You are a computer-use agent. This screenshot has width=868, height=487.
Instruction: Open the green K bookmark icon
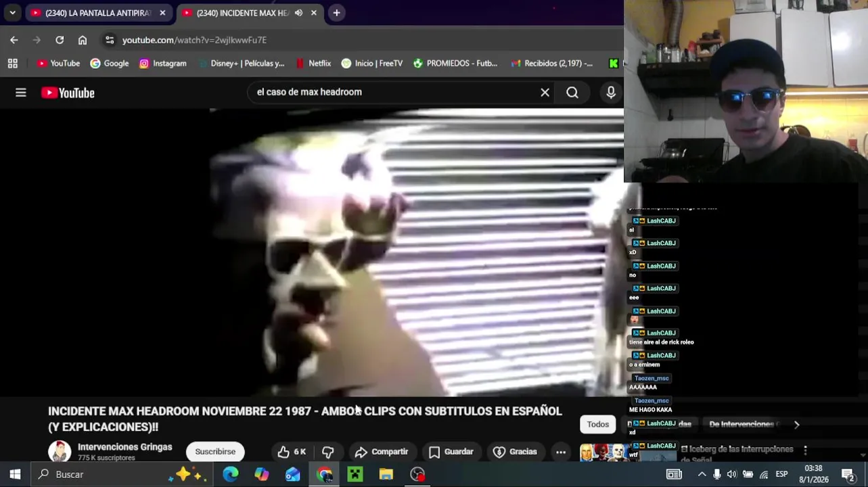click(613, 63)
